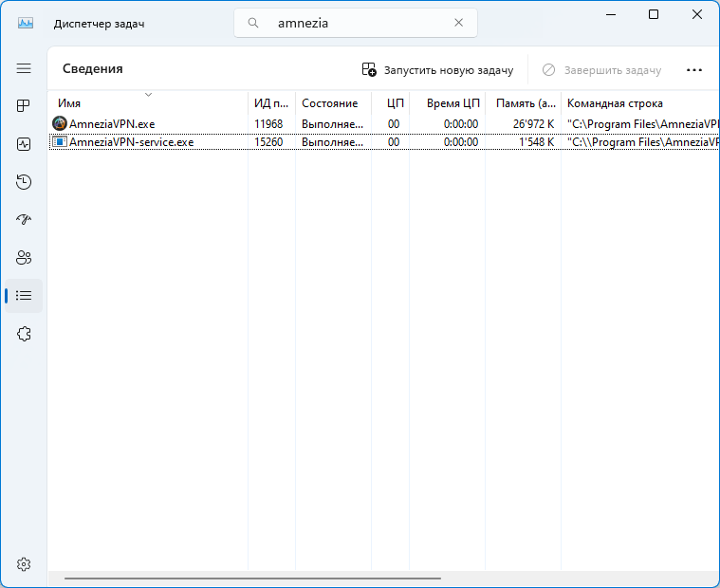This screenshot has height=588, width=720.
Task: Open the Users page icon
Action: 24,258
